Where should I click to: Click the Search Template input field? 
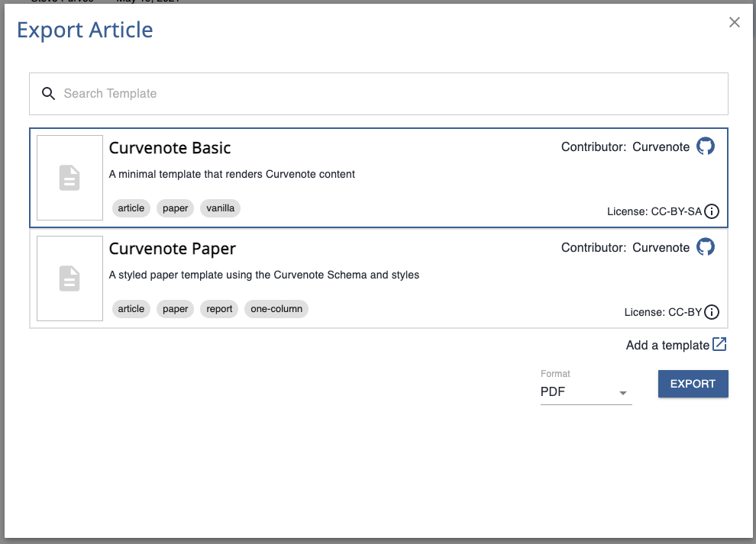[379, 94]
